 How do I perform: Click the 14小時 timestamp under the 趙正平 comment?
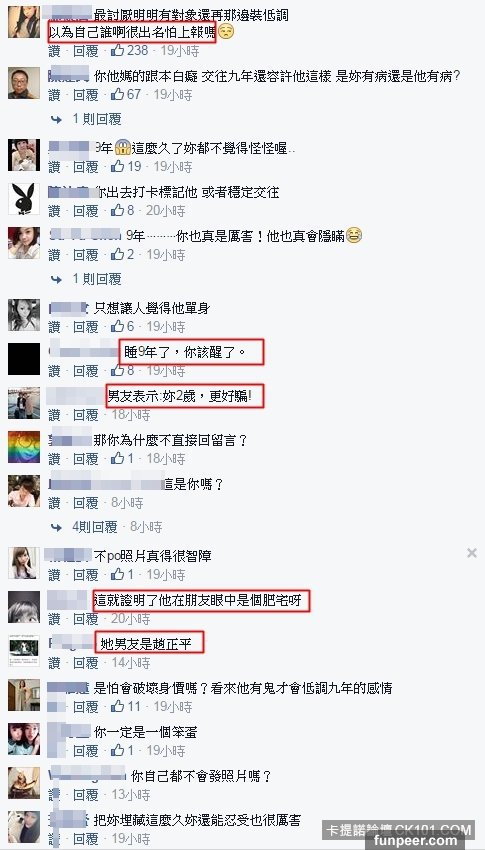(x=130, y=662)
